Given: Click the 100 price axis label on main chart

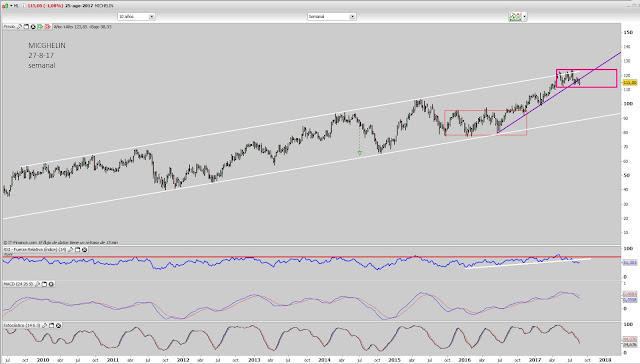Looking at the screenshot, I should 628,104.
